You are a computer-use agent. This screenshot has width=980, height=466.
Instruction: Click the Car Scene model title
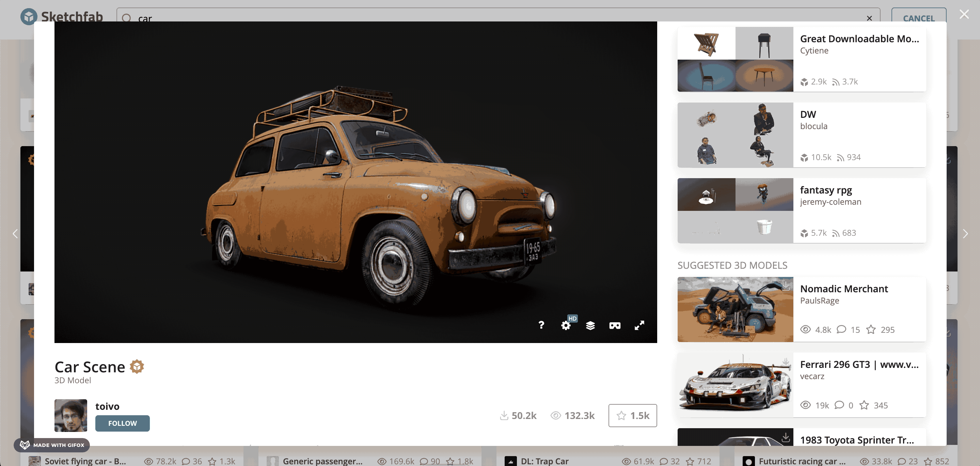[x=90, y=367]
